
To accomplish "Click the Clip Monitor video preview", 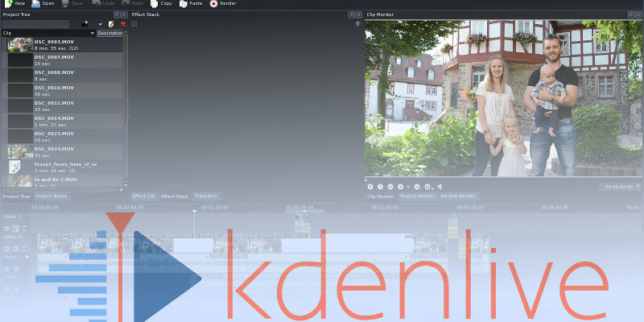I will [503, 98].
